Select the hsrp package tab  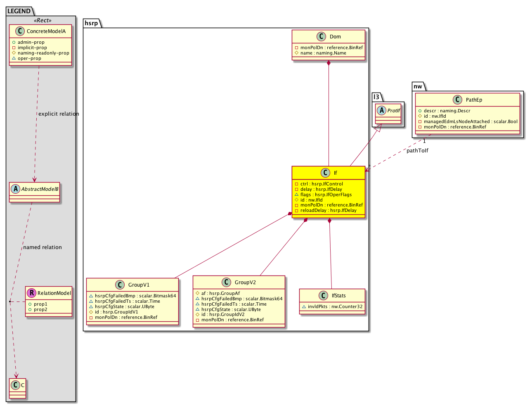click(91, 23)
